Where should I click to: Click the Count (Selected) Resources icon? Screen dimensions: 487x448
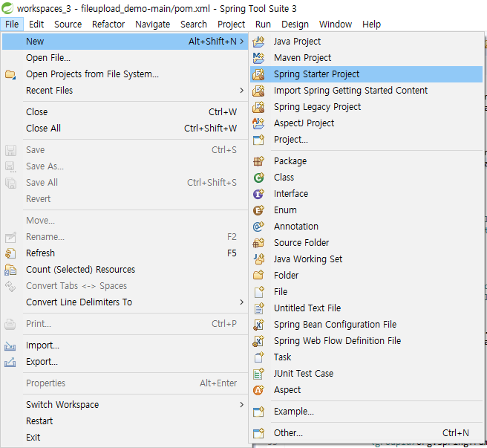10,270
